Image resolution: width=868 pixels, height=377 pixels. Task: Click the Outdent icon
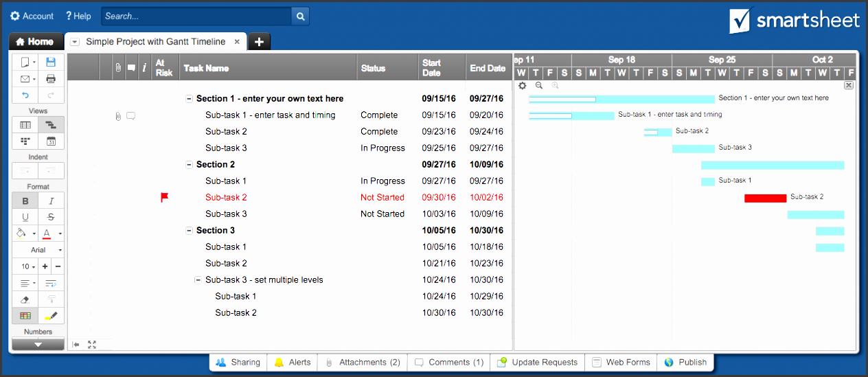click(25, 170)
